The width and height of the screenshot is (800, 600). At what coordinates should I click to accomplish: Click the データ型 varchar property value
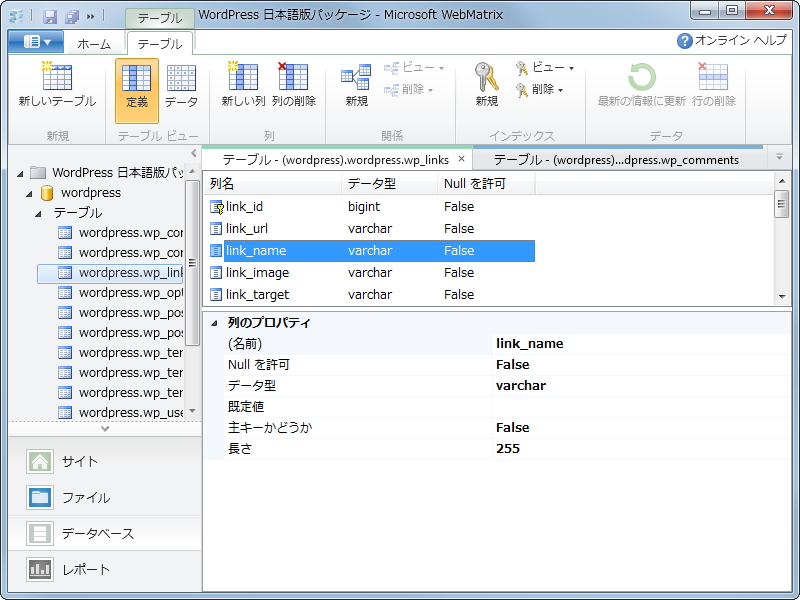pos(642,386)
